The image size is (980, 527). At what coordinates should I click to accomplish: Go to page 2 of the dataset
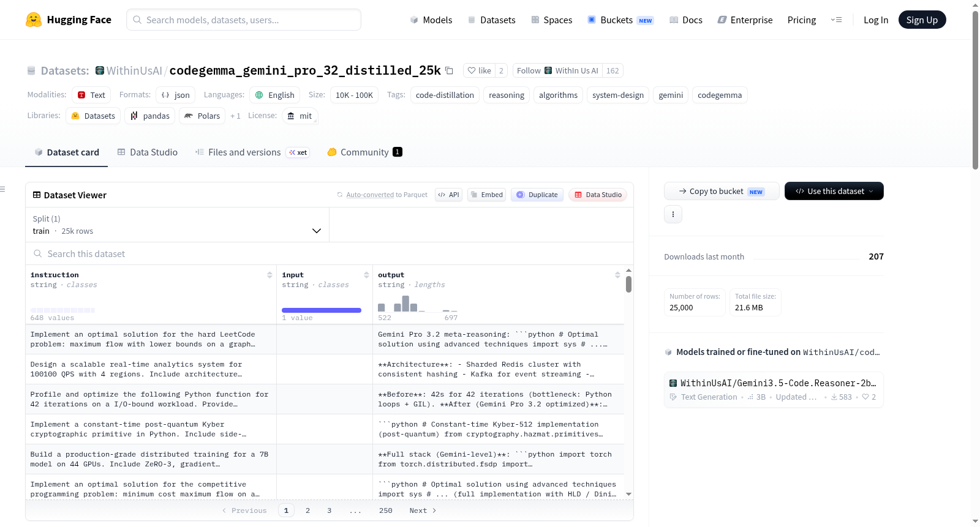pyautogui.click(x=307, y=510)
